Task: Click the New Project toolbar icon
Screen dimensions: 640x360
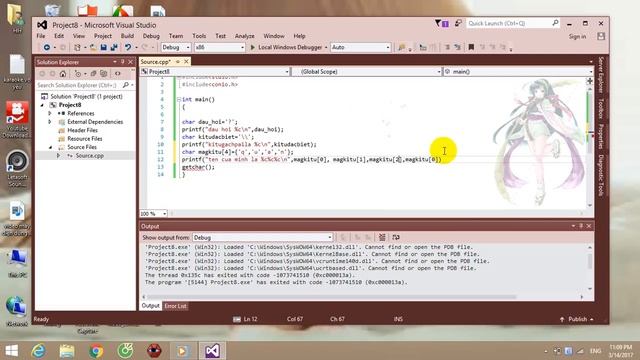Action: point(77,47)
